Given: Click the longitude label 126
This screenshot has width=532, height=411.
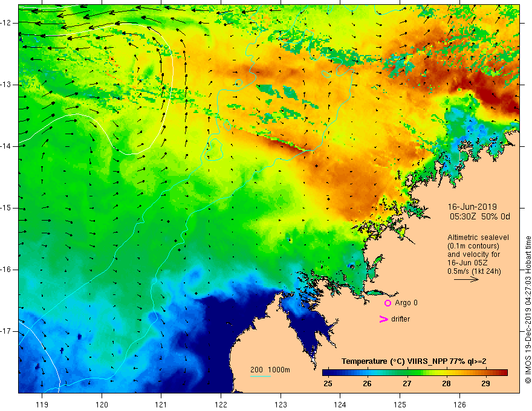Looking at the screenshot, I should (459, 404).
